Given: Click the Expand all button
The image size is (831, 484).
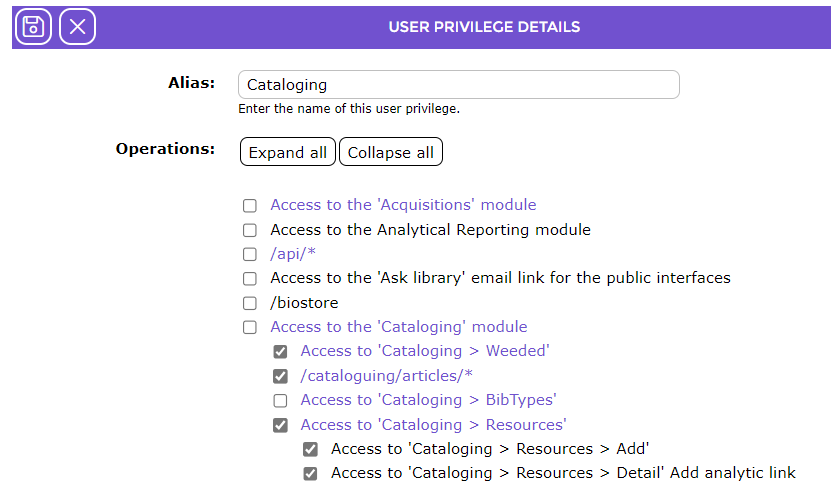Looking at the screenshot, I should coord(287,152).
